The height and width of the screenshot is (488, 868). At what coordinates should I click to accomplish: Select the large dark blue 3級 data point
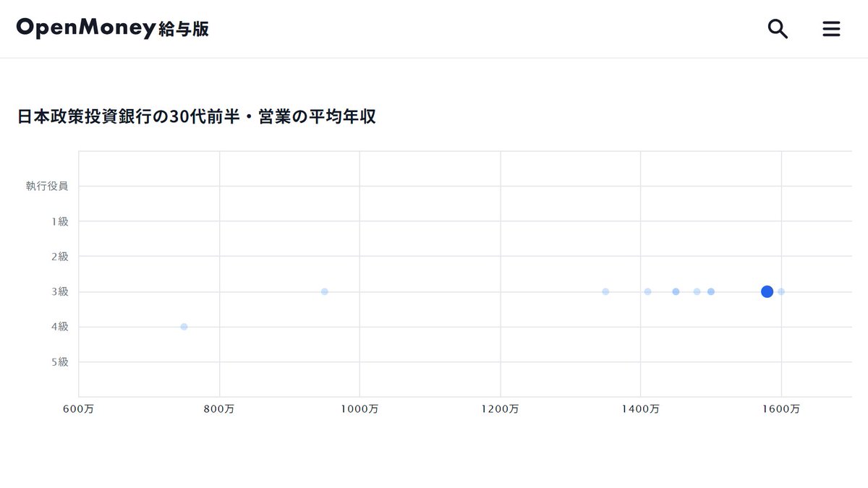(x=767, y=291)
